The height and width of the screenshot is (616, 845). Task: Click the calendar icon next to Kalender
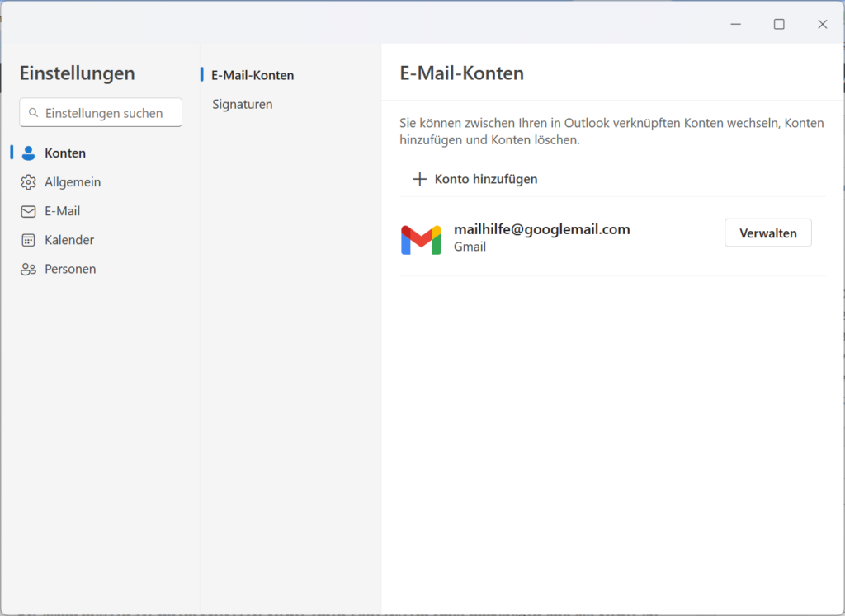pos(27,239)
